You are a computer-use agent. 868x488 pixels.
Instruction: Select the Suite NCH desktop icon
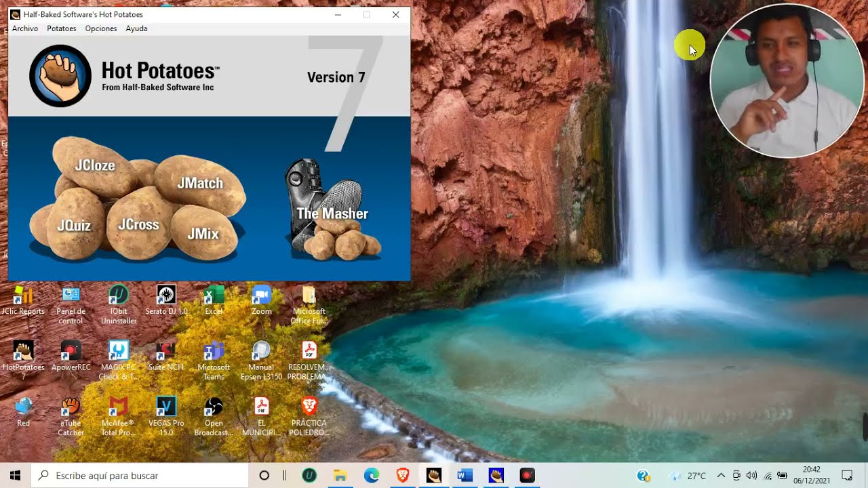(166, 357)
